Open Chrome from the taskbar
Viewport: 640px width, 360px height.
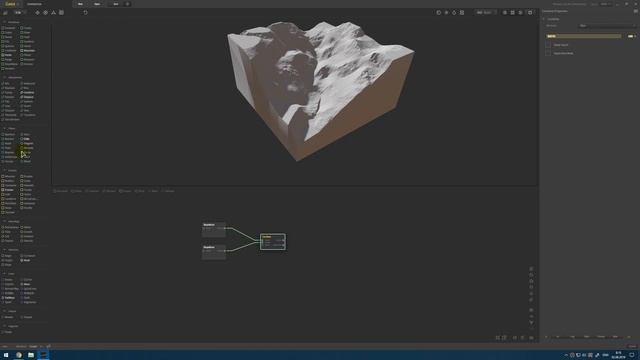tap(19, 355)
